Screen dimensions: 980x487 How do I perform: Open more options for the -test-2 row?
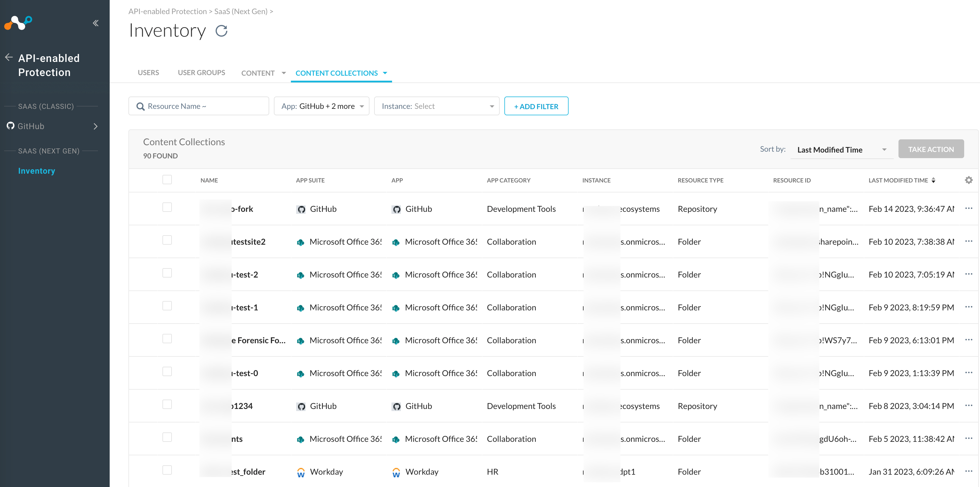click(969, 274)
